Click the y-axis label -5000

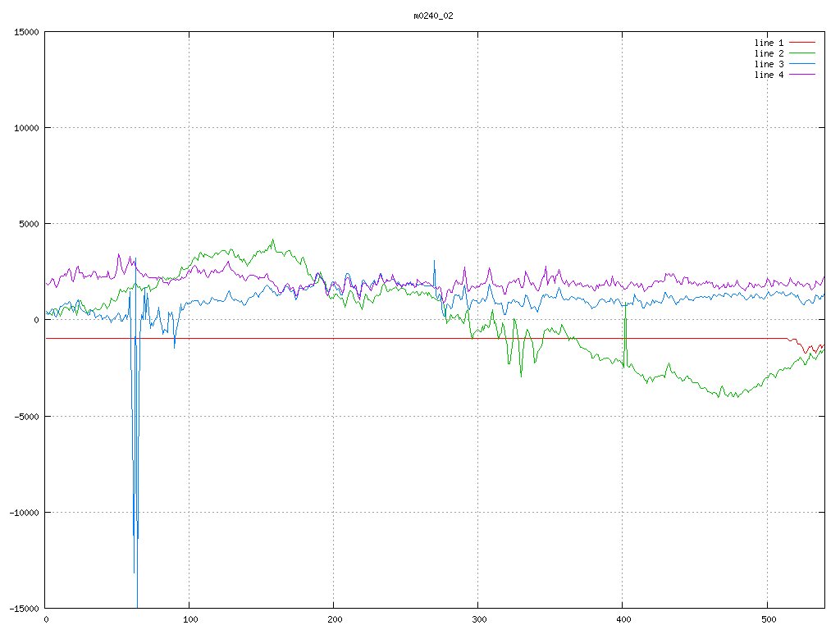27,416
